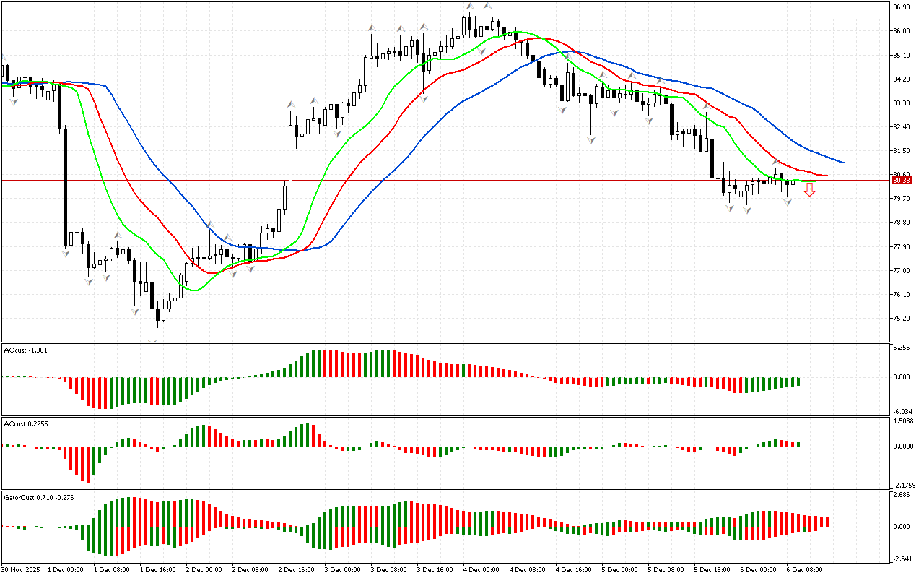Click the red down arrow sell signal
924x578 pixels.
click(x=810, y=190)
